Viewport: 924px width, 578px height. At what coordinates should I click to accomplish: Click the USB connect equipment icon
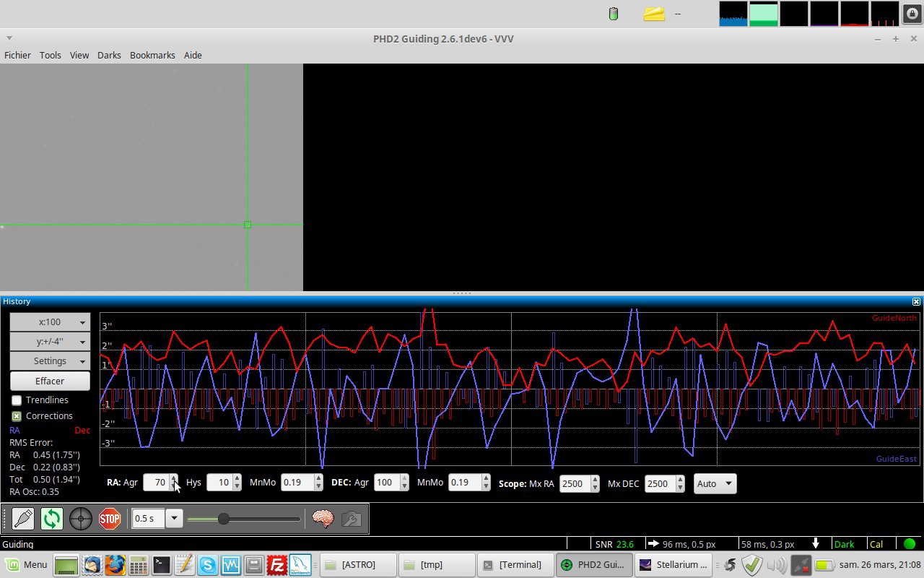tap(23, 519)
